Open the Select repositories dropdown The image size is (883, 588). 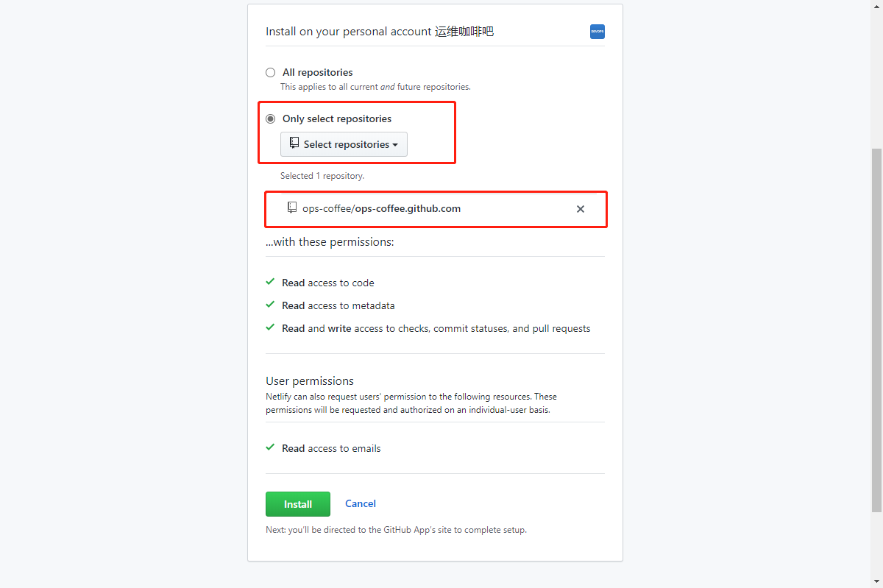pyautogui.click(x=344, y=144)
